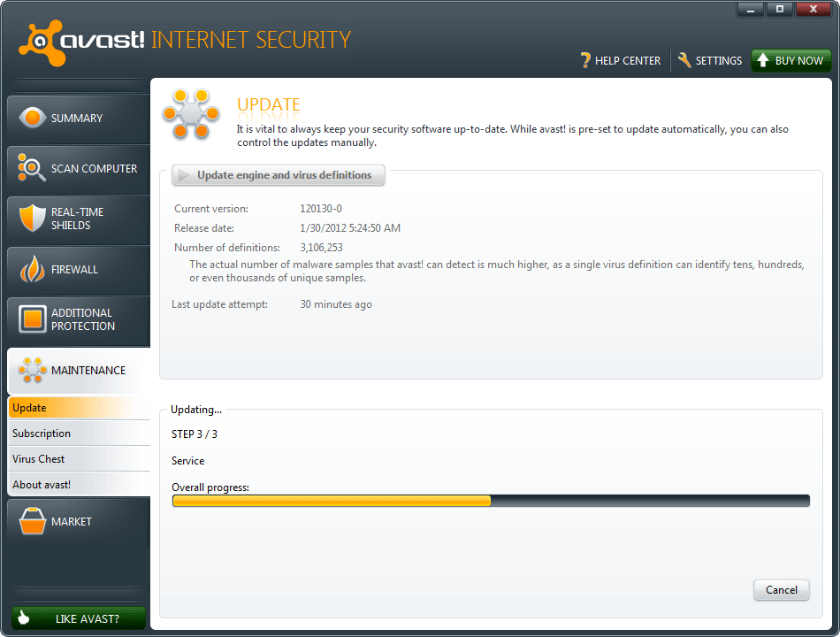Click the Like Avast? button
The height and width of the screenshot is (637, 840).
79,618
